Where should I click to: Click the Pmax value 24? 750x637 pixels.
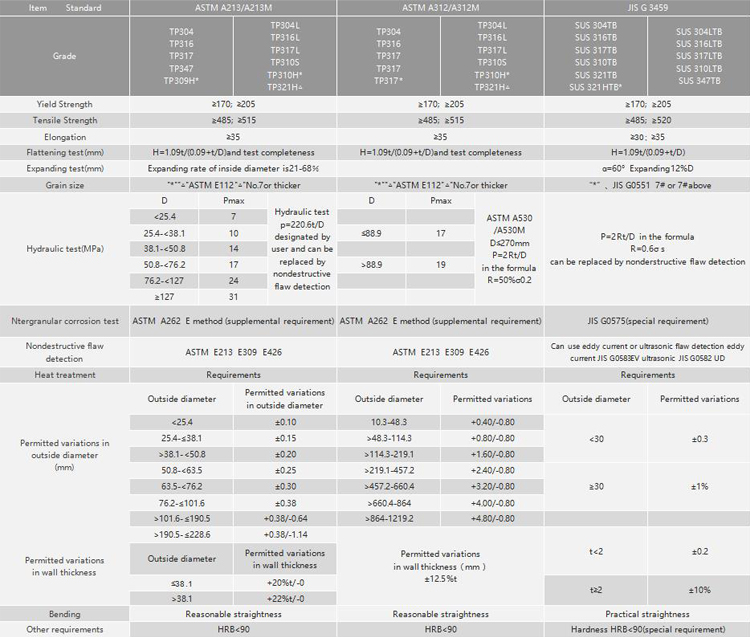[x=233, y=281]
